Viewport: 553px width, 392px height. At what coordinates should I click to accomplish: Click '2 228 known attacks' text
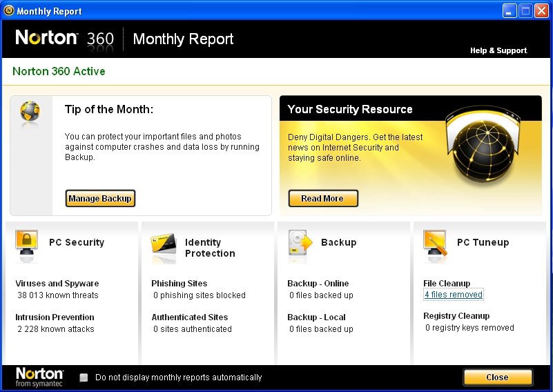click(56, 329)
